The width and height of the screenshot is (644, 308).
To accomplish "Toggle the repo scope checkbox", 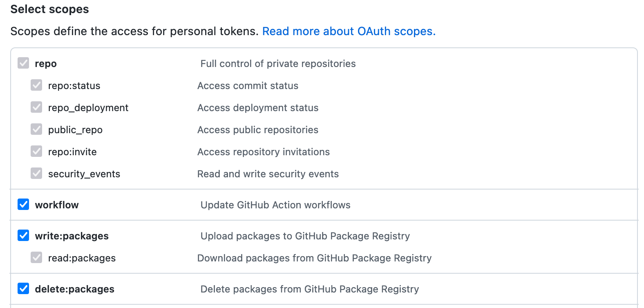I will [23, 63].
